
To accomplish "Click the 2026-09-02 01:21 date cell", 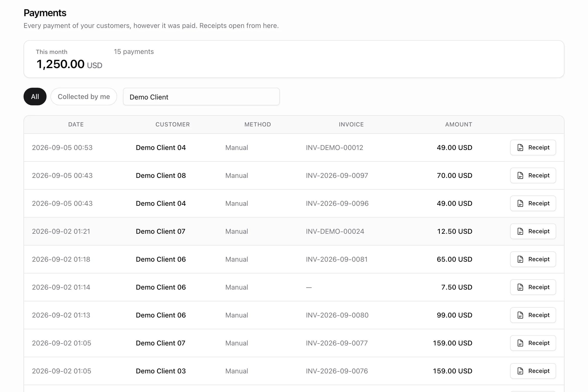I will (x=61, y=231).
